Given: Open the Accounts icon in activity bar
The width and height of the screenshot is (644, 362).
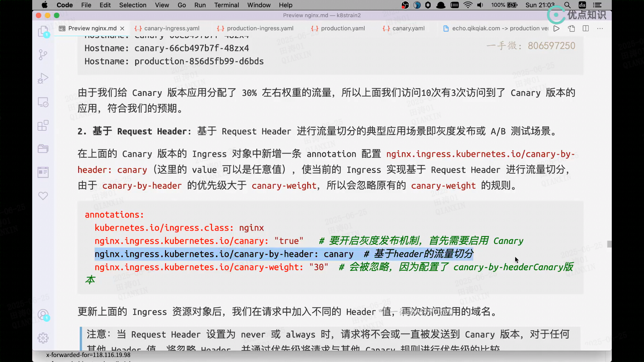Looking at the screenshot, I should 43,314.
